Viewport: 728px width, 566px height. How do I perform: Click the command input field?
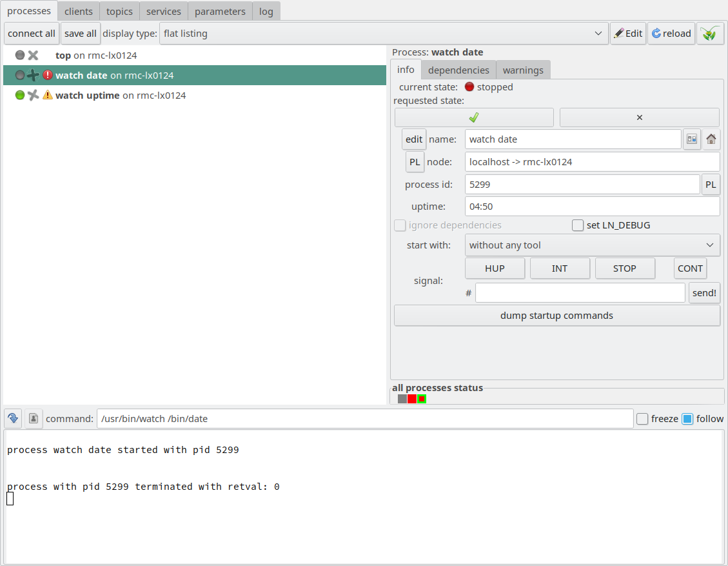tap(365, 419)
